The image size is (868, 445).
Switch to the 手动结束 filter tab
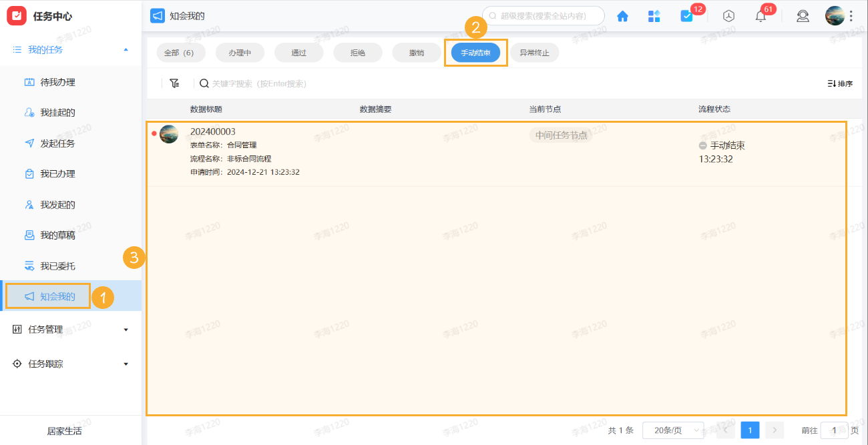475,52
